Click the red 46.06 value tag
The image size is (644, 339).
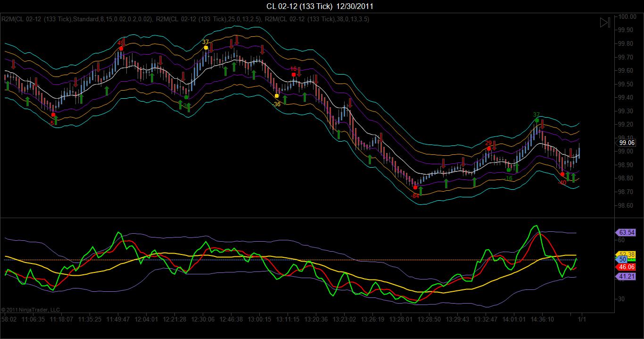[626, 267]
